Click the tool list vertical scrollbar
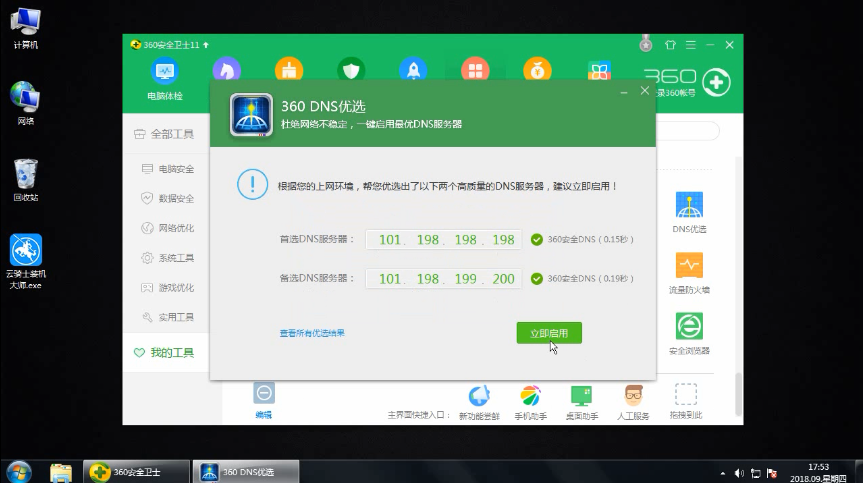Image resolution: width=863 pixels, height=483 pixels. pyautogui.click(x=739, y=394)
